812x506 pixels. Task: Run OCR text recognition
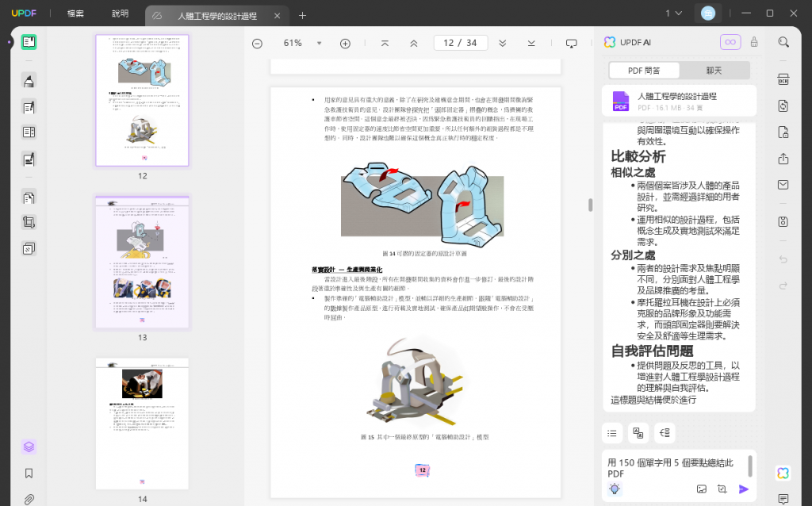tap(783, 80)
